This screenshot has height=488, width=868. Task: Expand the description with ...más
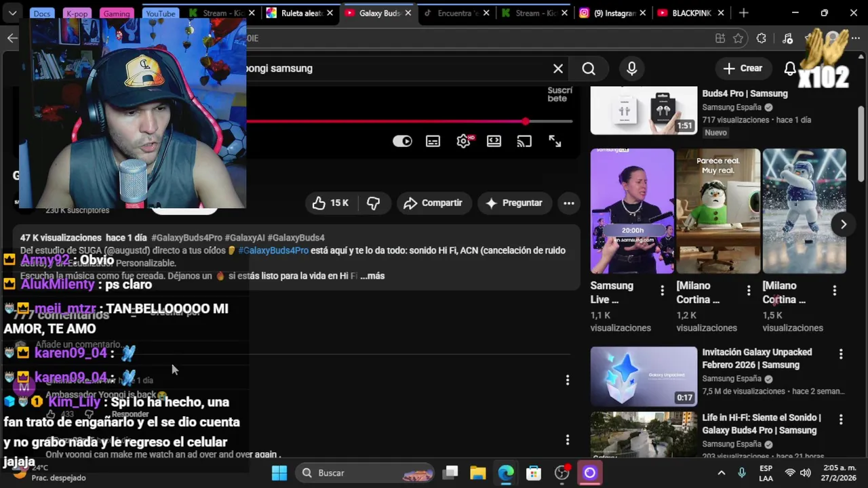click(x=372, y=276)
